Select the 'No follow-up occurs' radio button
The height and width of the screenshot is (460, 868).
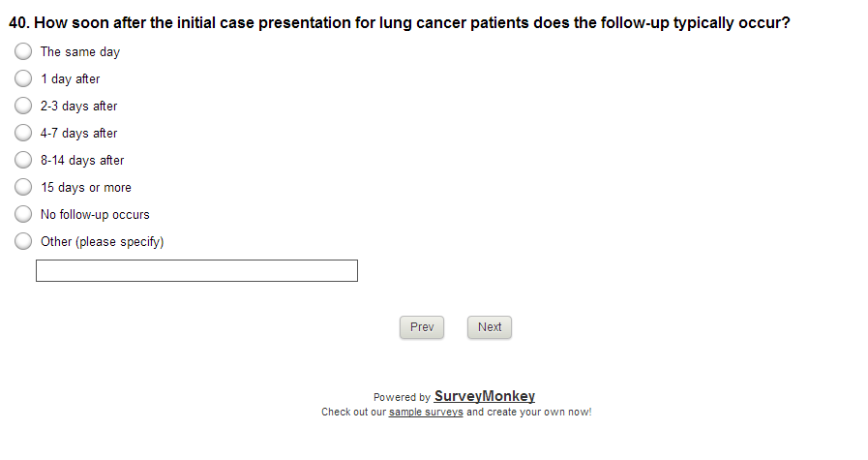(x=23, y=214)
